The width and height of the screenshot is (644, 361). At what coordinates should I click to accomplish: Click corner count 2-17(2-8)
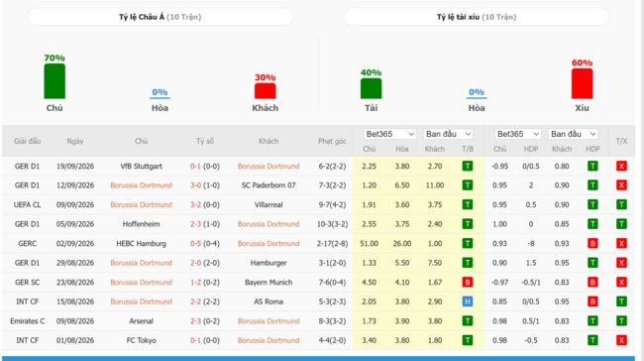(332, 243)
